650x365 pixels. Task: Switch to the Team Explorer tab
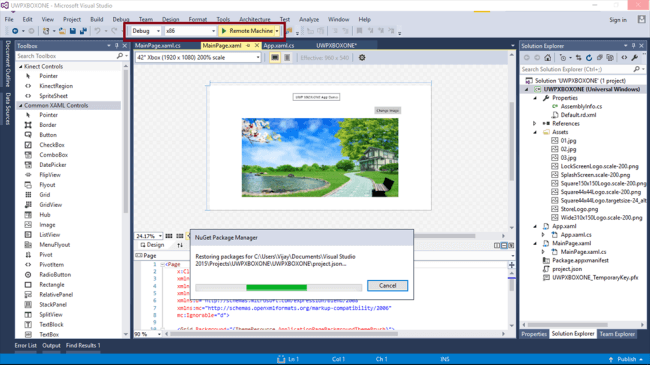[617, 334]
